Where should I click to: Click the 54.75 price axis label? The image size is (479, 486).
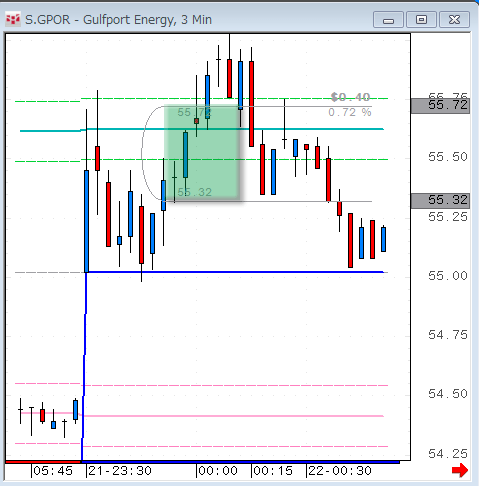click(x=448, y=335)
